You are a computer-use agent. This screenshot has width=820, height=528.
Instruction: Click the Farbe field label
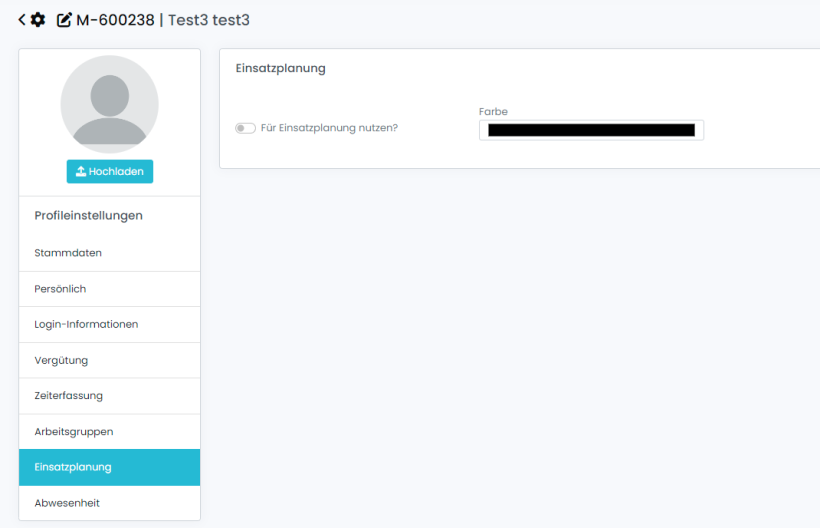point(493,111)
